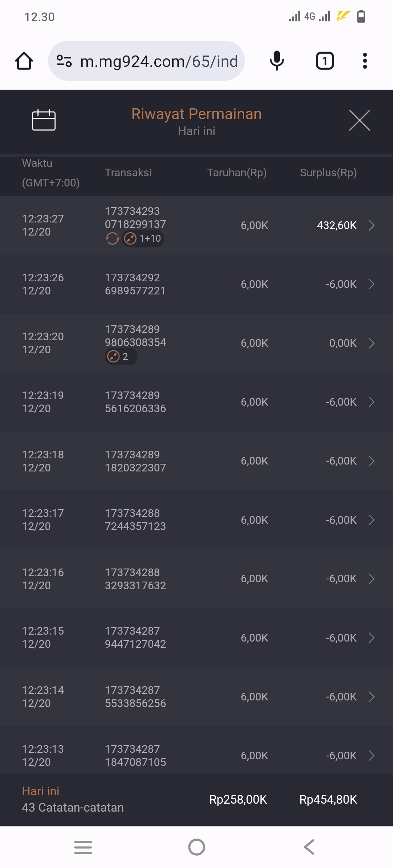Viewport: 393px width, 868px height.
Task: Open the browser three-dot menu
Action: point(365,61)
